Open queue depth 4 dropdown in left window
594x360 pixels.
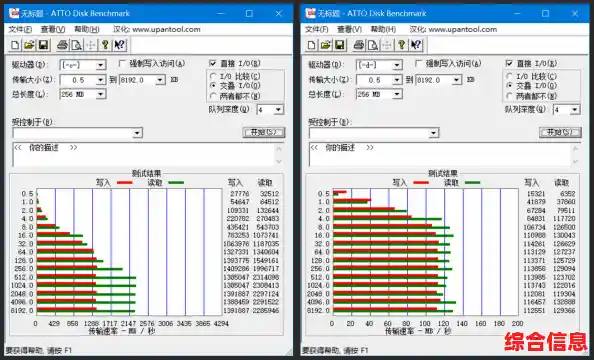pos(278,110)
